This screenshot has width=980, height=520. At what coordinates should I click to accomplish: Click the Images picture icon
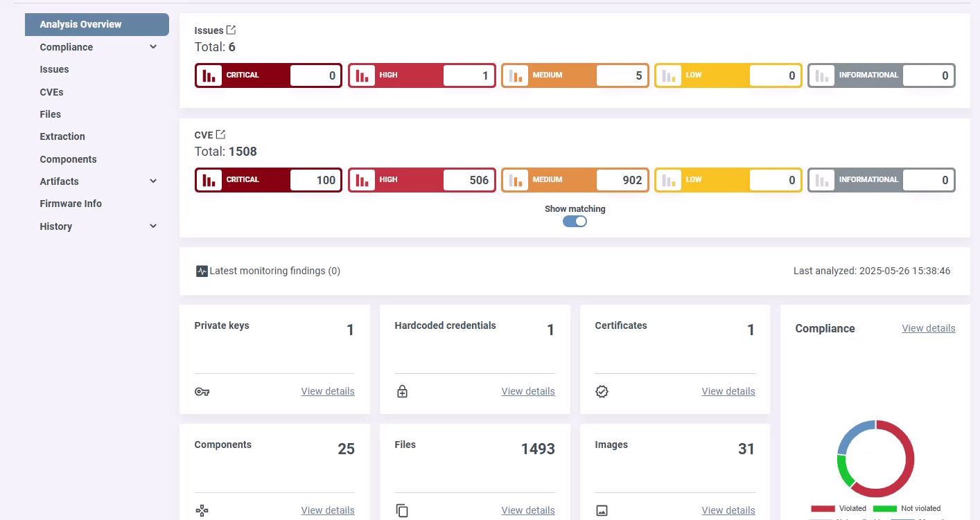(602, 511)
